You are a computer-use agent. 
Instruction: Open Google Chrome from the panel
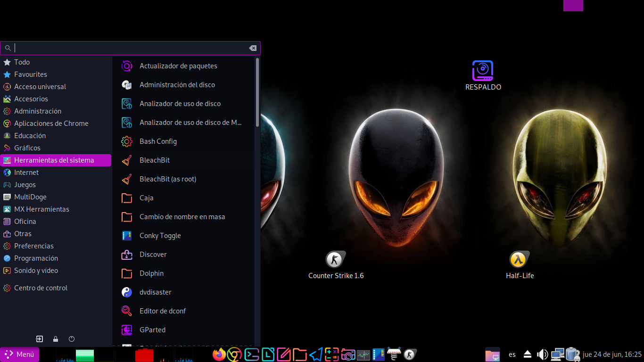[x=234, y=354]
